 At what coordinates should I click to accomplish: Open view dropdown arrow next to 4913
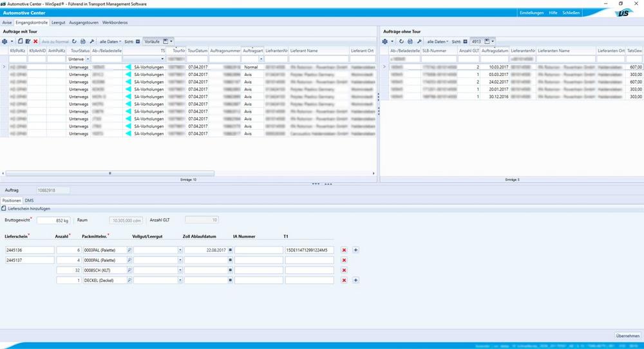click(x=493, y=41)
